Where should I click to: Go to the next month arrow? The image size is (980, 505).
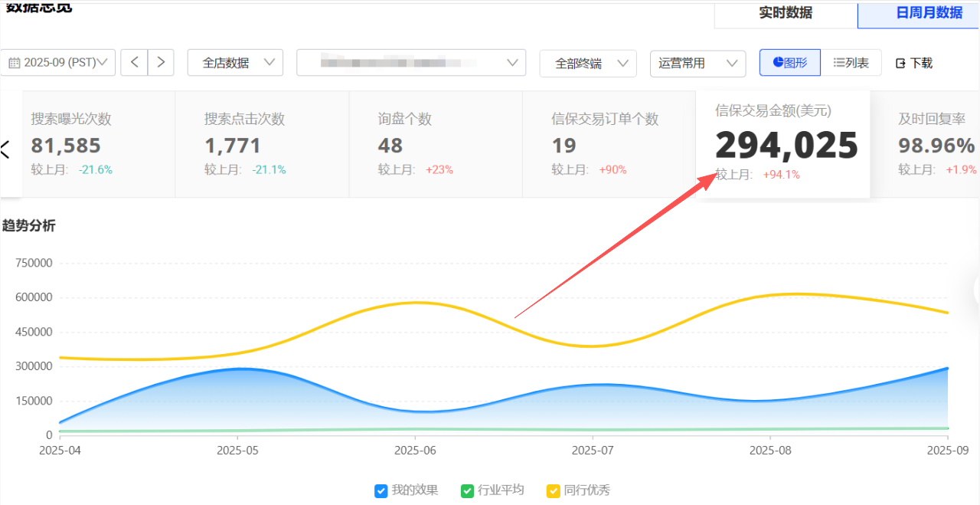161,63
